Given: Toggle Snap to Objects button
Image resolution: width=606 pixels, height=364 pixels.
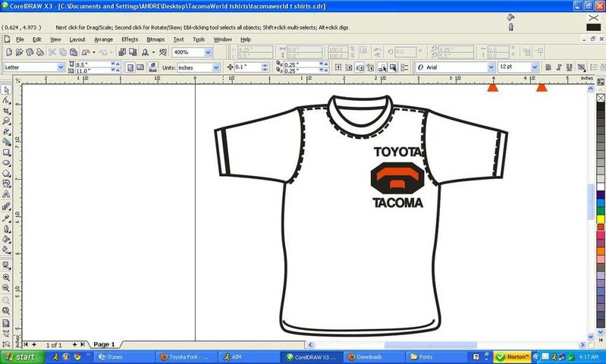Looking at the screenshot, I should pyautogui.click(x=360, y=67).
